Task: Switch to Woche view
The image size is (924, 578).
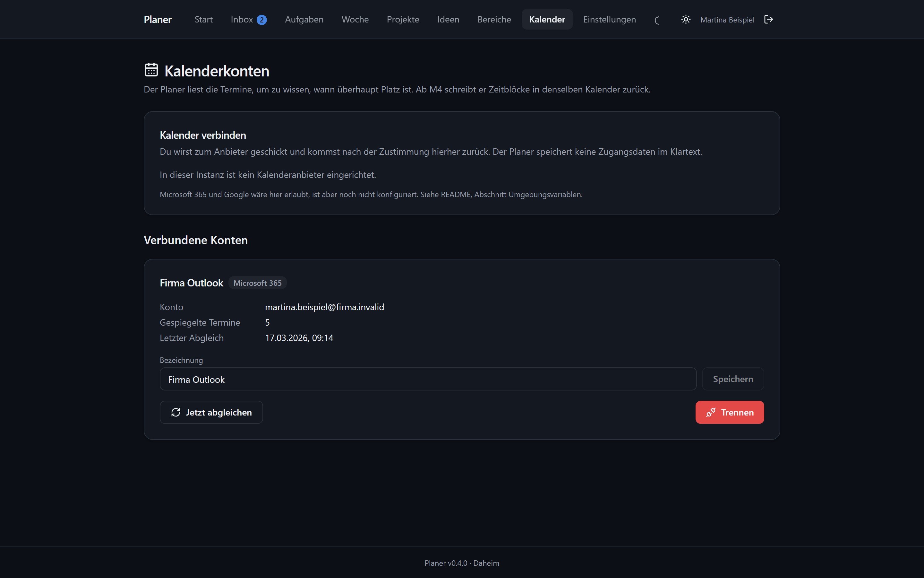Action: 355,20
